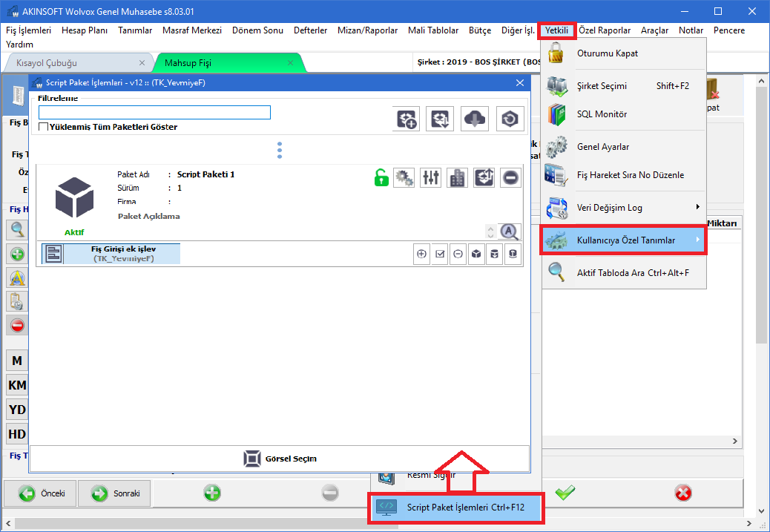This screenshot has height=532, width=770.
Task: Select Script Paket İşlemleri submenu item
Action: pos(456,508)
